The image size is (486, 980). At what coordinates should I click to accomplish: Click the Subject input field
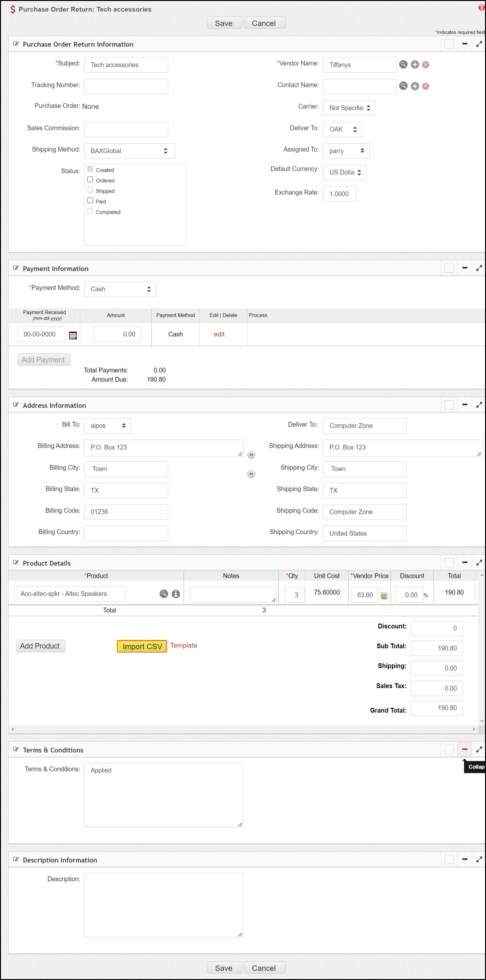pyautogui.click(x=126, y=65)
